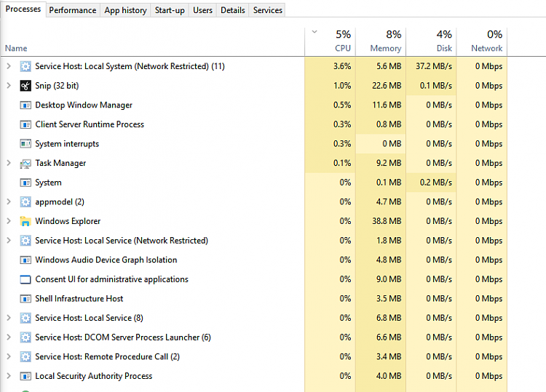Open the Users tab
The width and height of the screenshot is (546, 392).
click(202, 10)
